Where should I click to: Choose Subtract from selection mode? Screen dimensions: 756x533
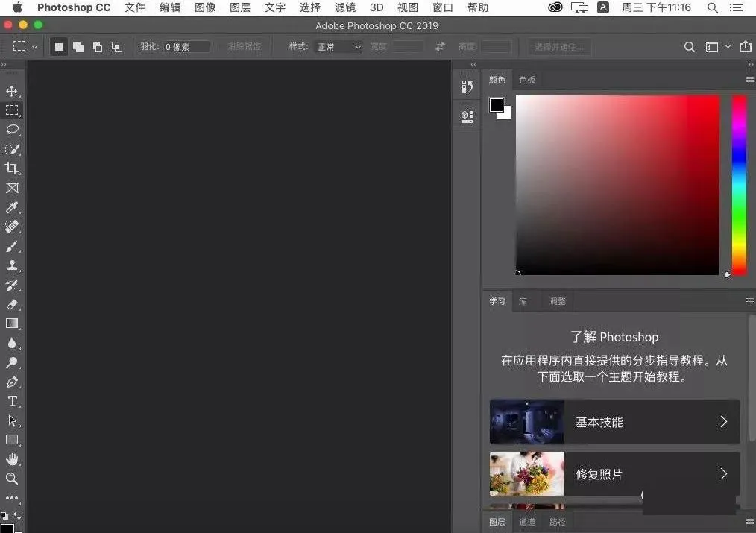(98, 47)
